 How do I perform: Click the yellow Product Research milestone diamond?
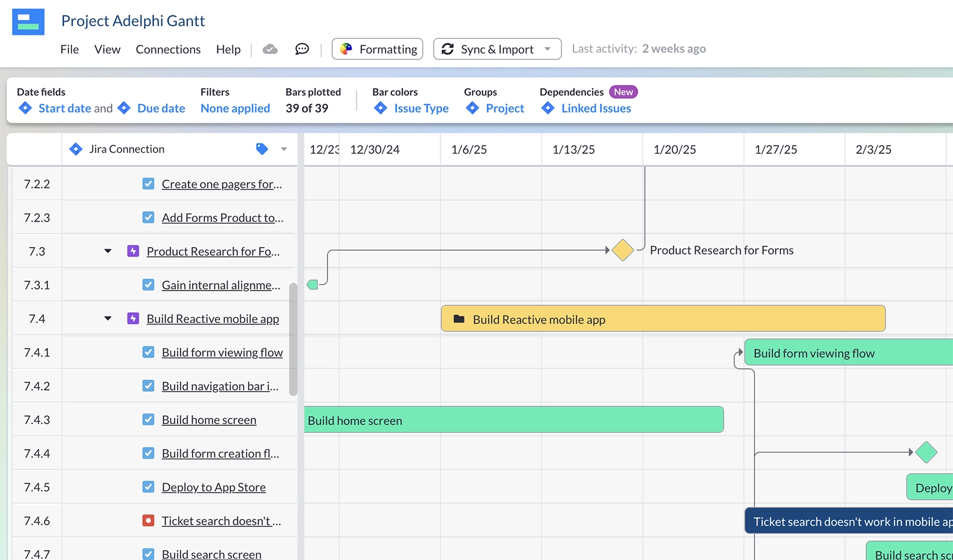pyautogui.click(x=622, y=250)
